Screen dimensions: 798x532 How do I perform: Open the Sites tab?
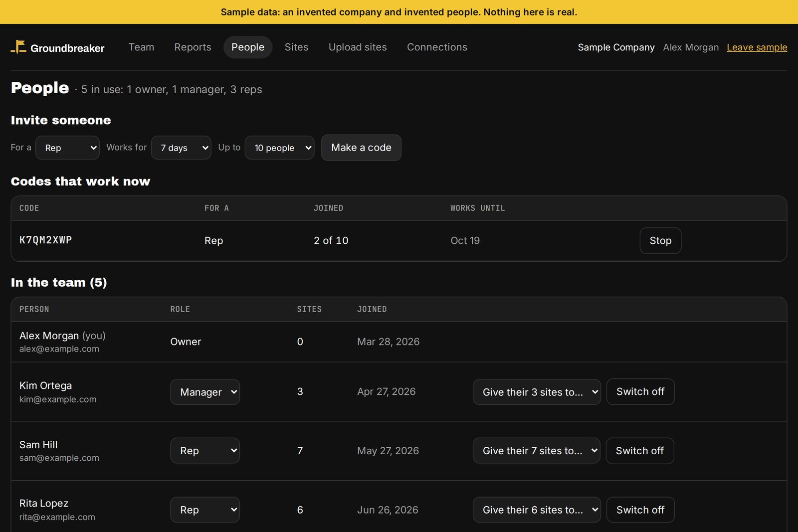pos(296,47)
